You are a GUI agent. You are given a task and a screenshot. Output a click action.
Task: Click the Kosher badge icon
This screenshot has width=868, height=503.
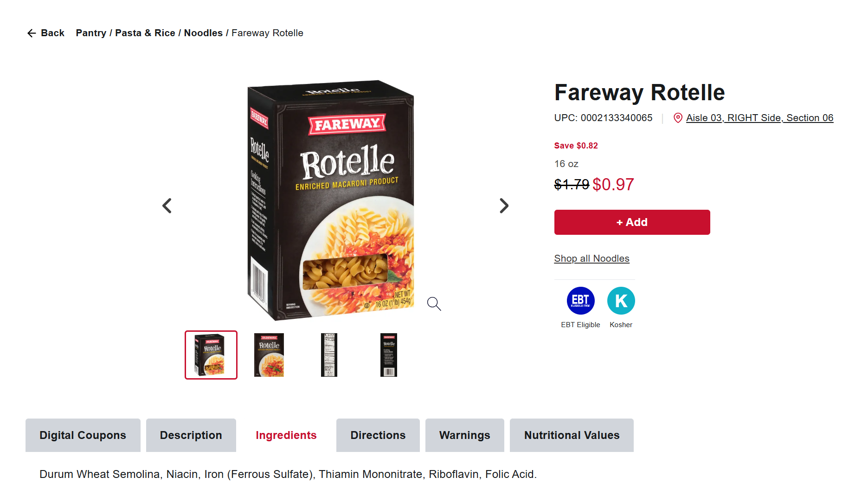pyautogui.click(x=621, y=301)
